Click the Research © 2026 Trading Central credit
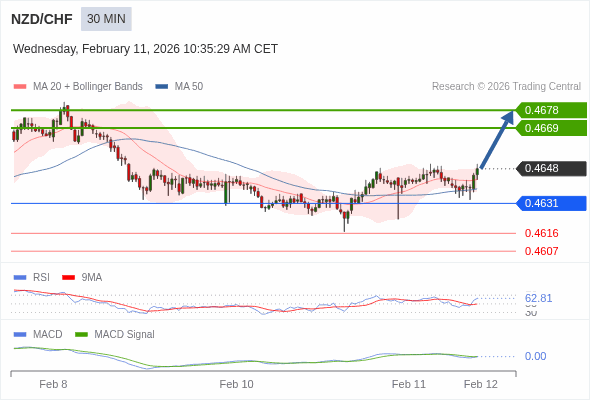The width and height of the screenshot is (590, 400). click(x=506, y=87)
